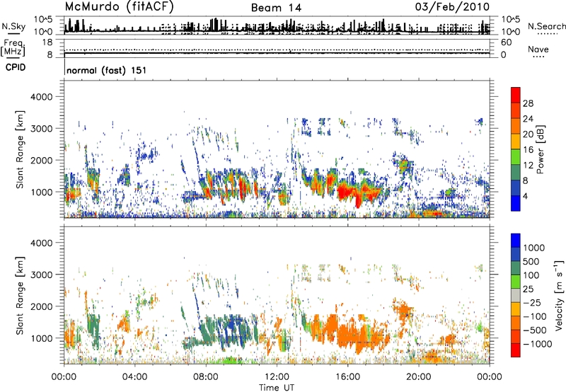Click the power colorbar '16' tick label
This screenshot has width=566, height=392.
pos(528,150)
